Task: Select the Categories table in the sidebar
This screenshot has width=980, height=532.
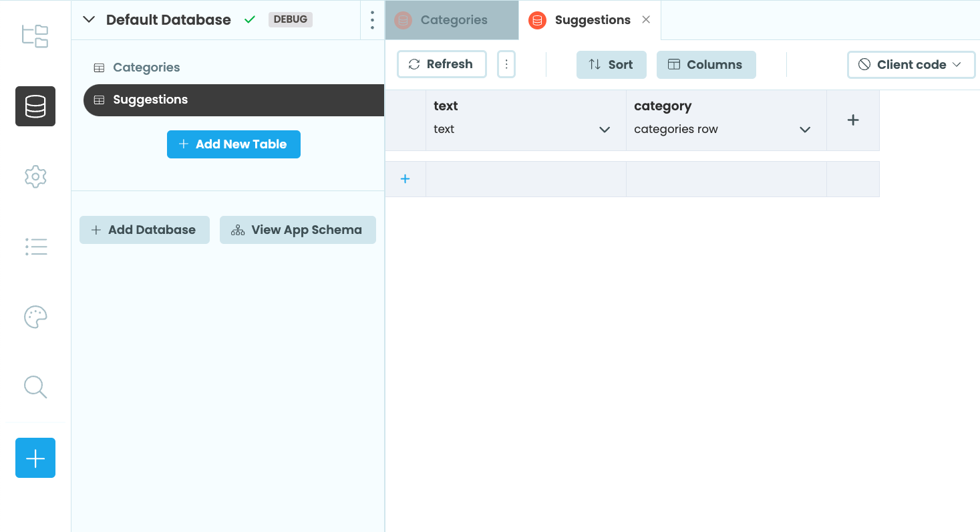Action: click(146, 67)
